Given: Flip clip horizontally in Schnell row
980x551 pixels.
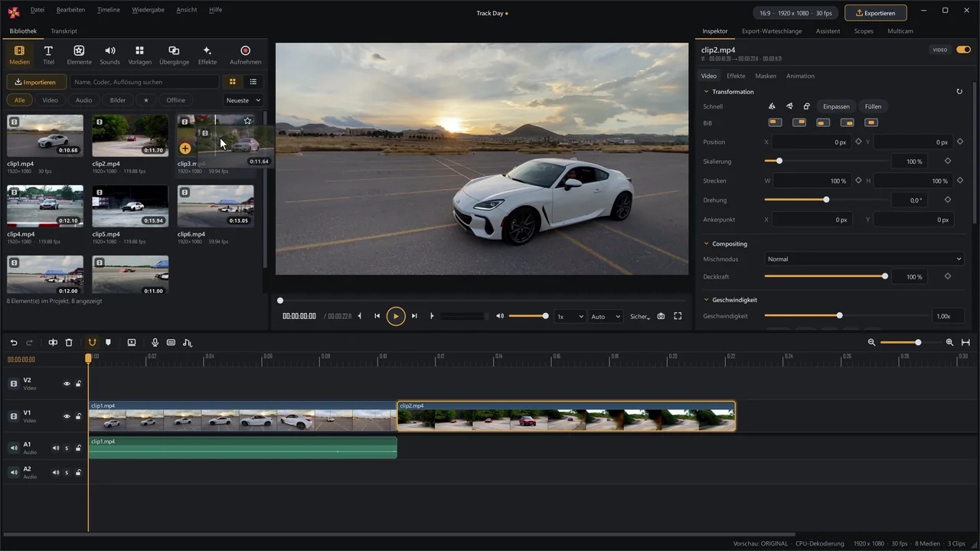Looking at the screenshot, I should (772, 106).
